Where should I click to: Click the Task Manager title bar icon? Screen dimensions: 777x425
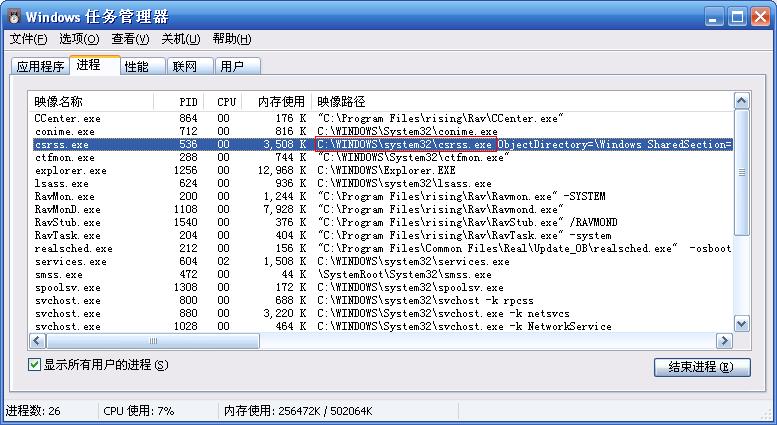pos(14,16)
